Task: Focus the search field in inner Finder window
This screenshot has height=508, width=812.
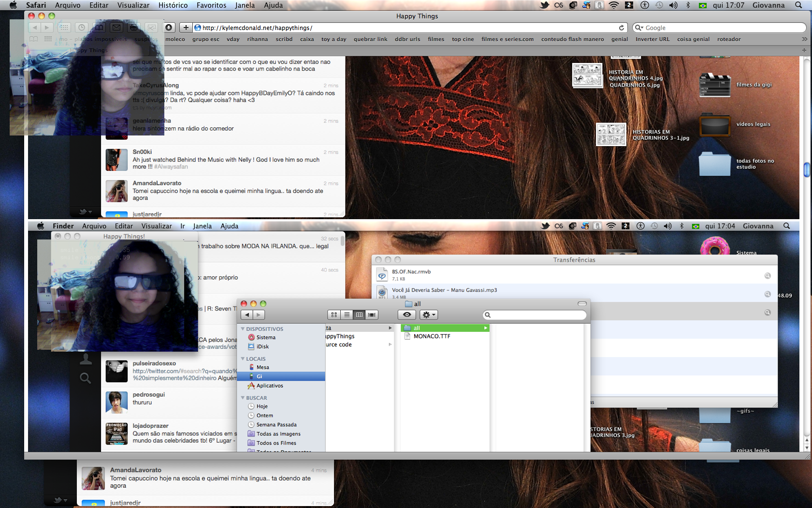Action: tap(535, 315)
